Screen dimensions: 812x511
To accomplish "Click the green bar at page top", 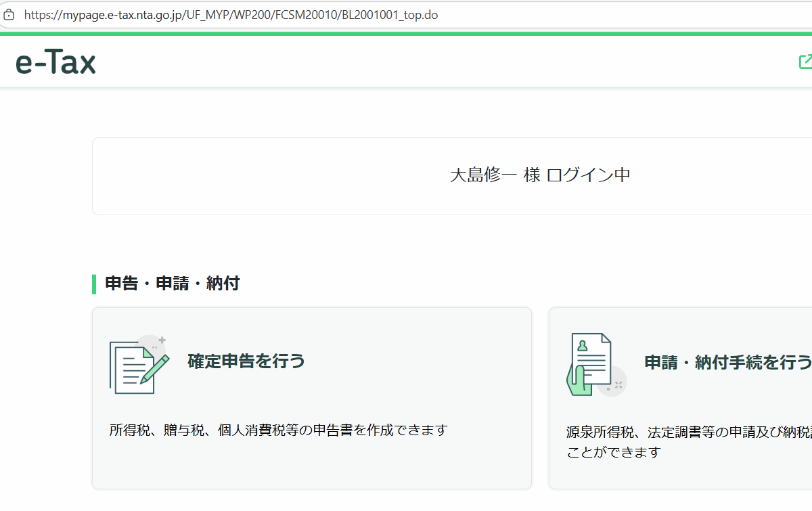I will click(x=406, y=33).
